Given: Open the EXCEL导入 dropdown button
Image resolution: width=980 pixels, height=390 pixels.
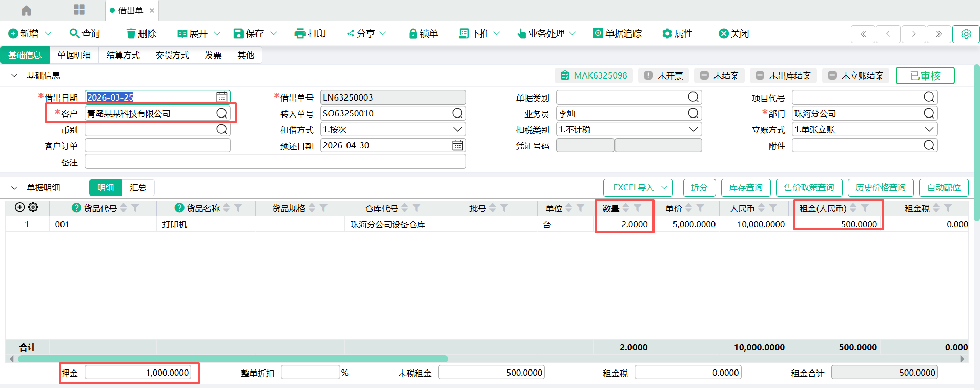Looking at the screenshot, I should point(638,188).
